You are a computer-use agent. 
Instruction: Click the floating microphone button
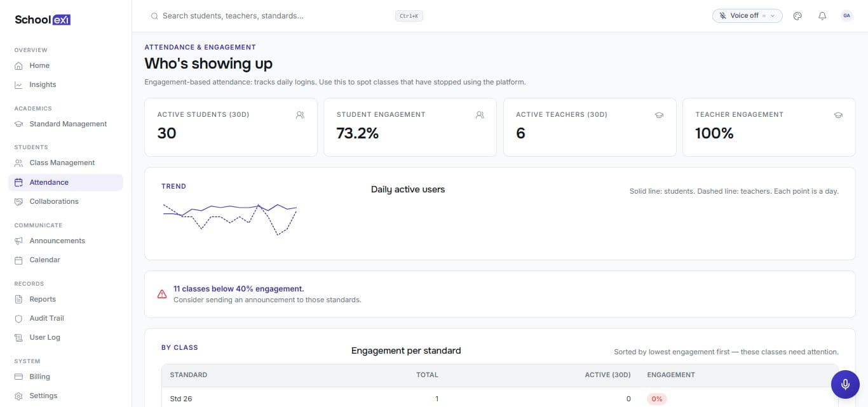(x=845, y=384)
